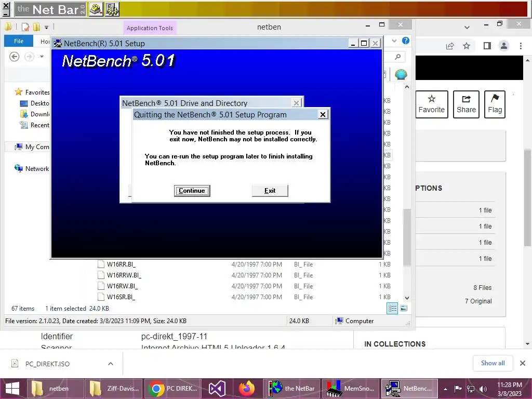Open Explorer help button
Image resolution: width=532 pixels, height=399 pixels.
click(x=405, y=41)
